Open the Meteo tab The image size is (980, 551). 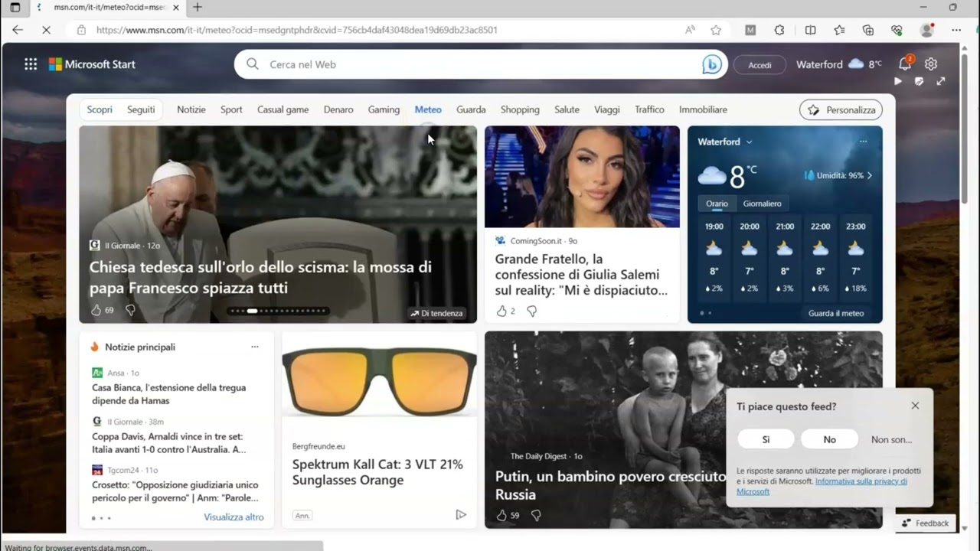pos(428,109)
